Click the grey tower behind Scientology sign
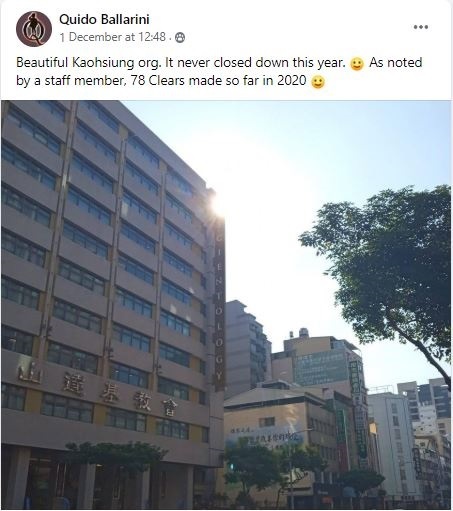The width and height of the screenshot is (453, 511). click(247, 347)
